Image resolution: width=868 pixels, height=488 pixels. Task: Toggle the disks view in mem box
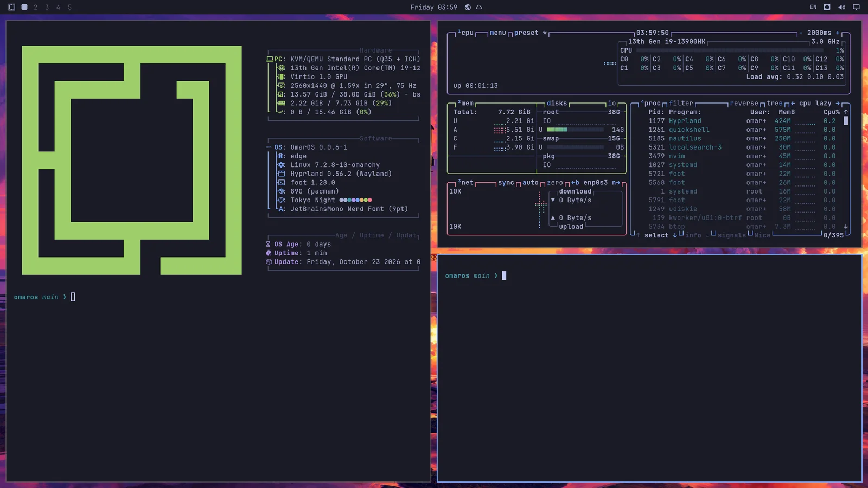557,103
